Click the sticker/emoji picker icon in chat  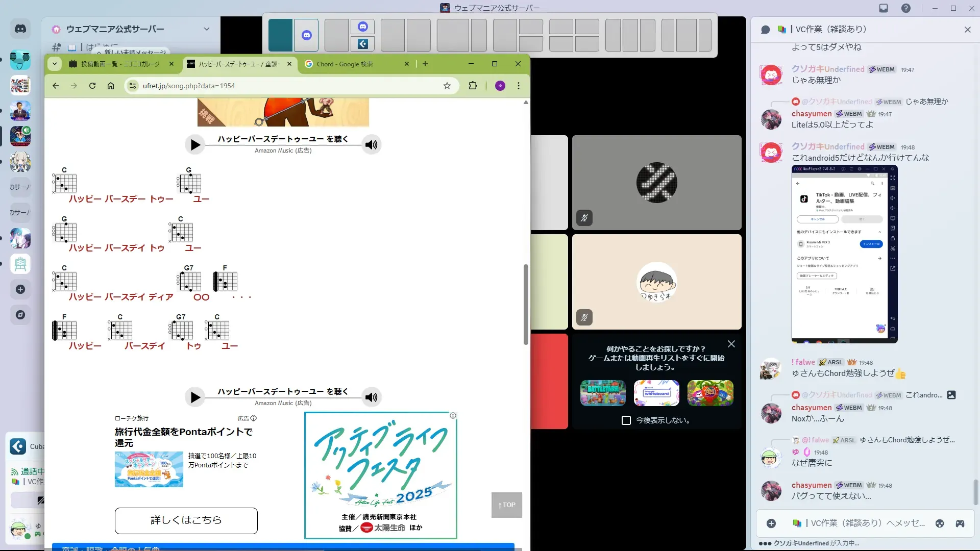pos(940,523)
